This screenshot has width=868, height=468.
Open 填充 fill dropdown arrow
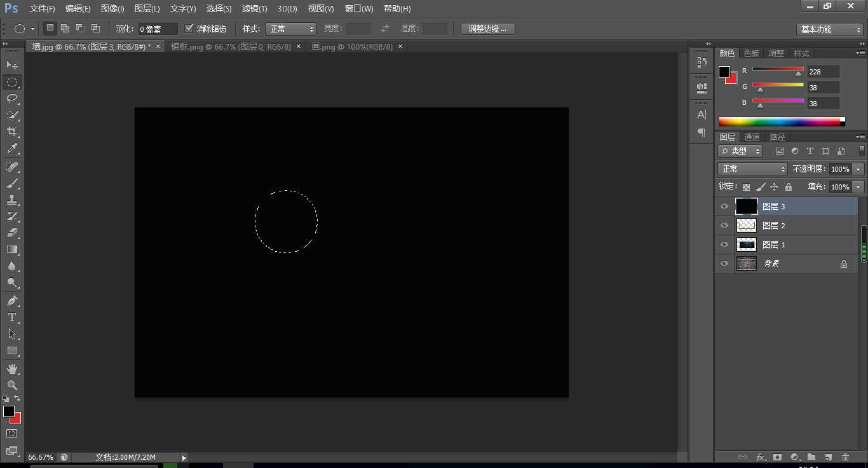tap(859, 187)
